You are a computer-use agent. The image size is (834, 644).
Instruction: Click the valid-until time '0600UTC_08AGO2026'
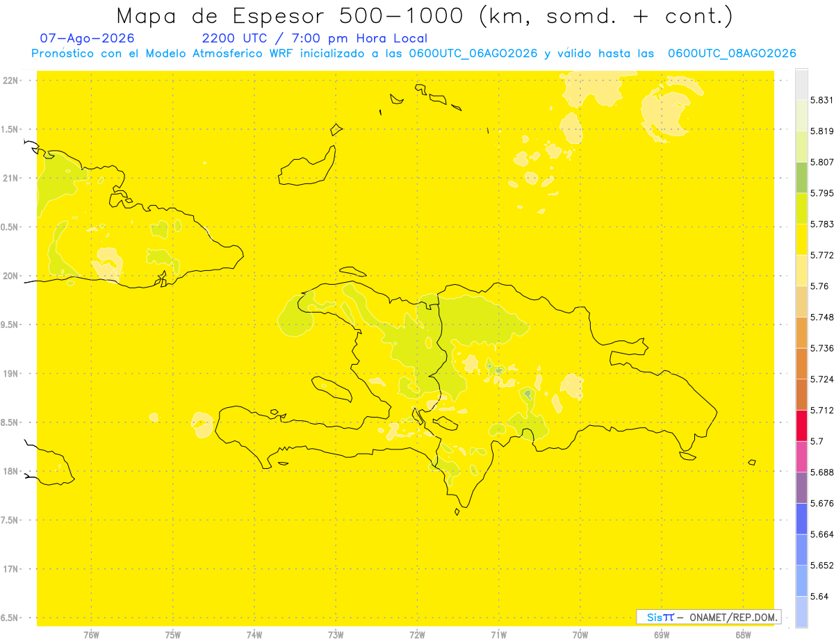tap(732, 53)
